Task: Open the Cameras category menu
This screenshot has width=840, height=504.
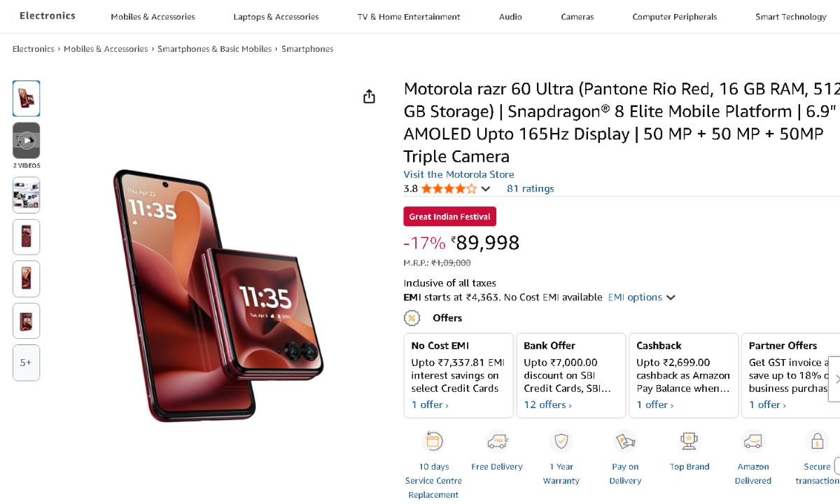Action: coord(577,17)
